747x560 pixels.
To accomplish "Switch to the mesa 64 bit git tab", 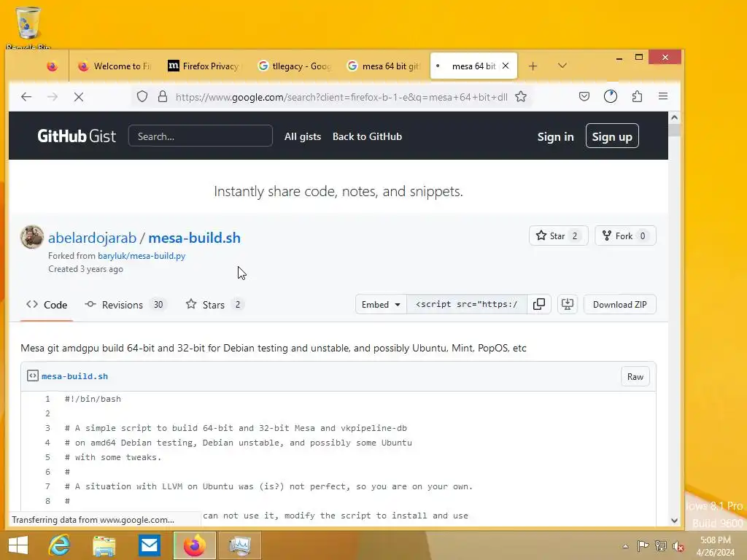I will coord(385,66).
